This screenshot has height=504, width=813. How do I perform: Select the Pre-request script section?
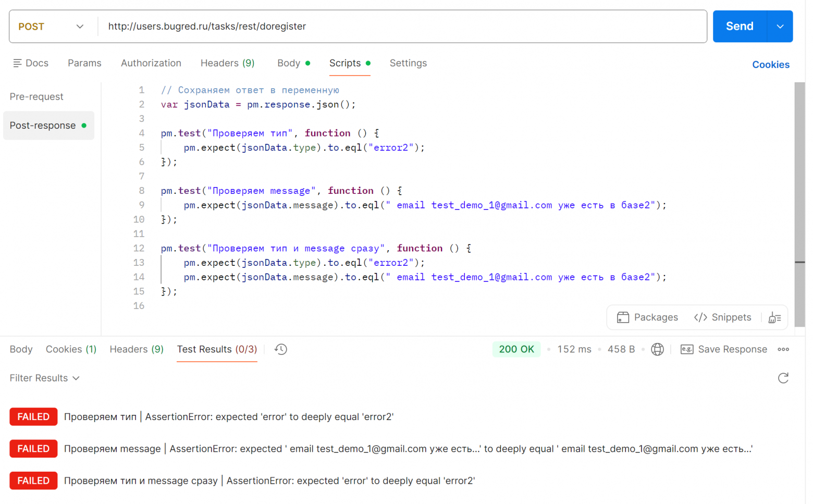tap(36, 96)
